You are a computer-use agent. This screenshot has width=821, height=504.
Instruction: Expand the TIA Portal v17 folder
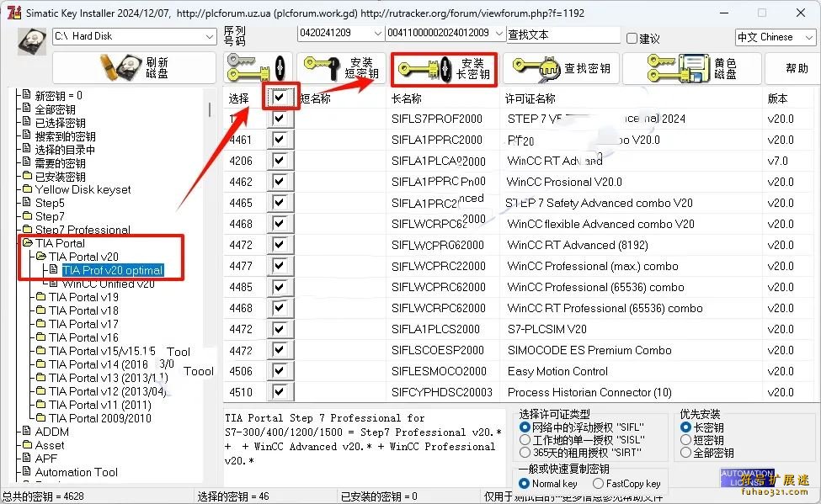pyautogui.click(x=83, y=324)
